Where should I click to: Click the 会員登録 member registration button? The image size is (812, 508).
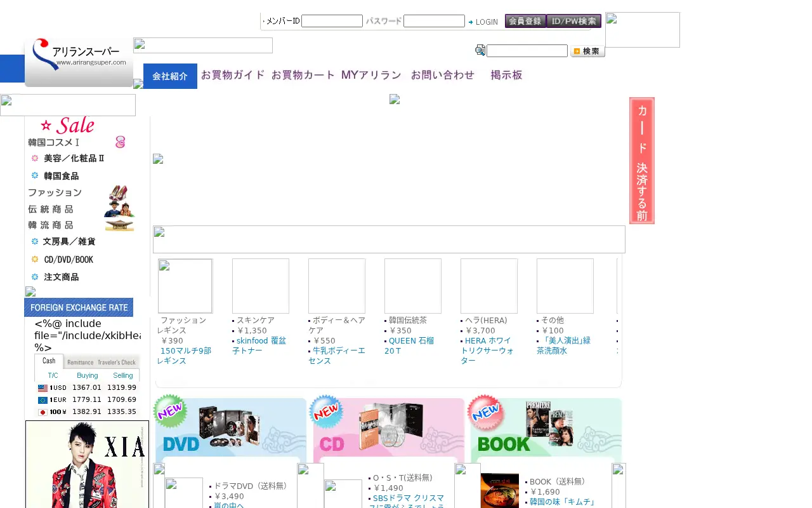pos(525,21)
